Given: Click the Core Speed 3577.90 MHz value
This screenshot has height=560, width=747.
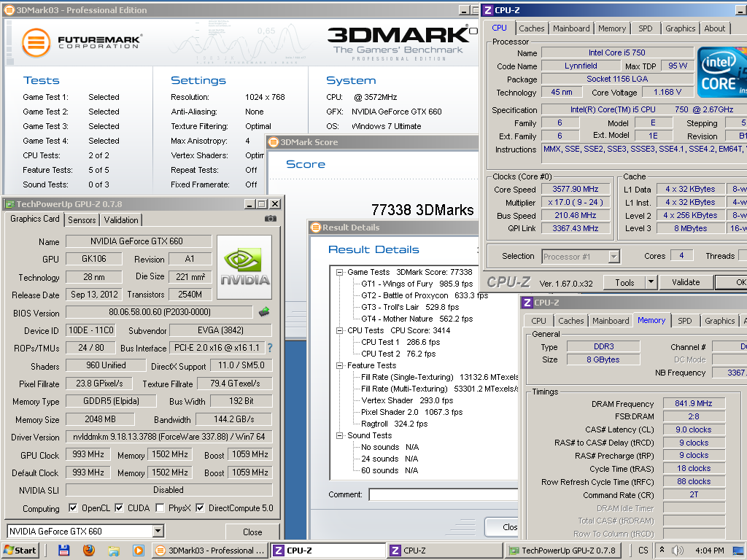Looking at the screenshot, I should click(576, 189).
